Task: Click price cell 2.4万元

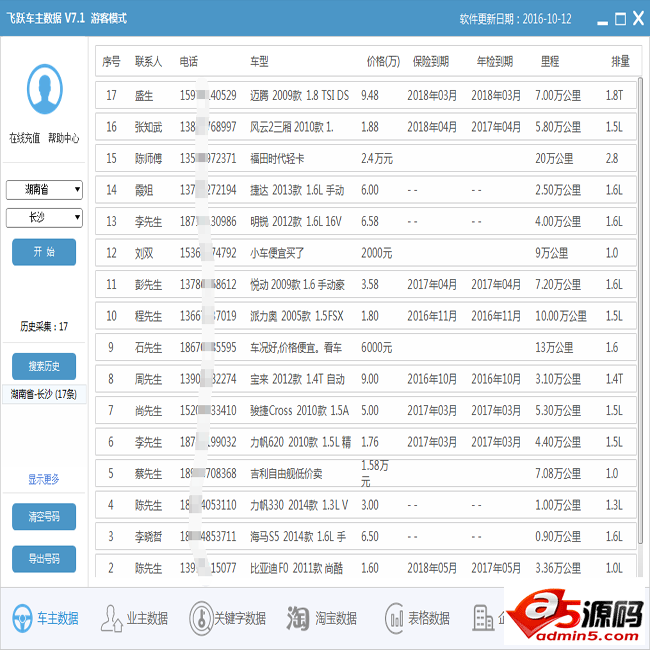Action: 377,159
